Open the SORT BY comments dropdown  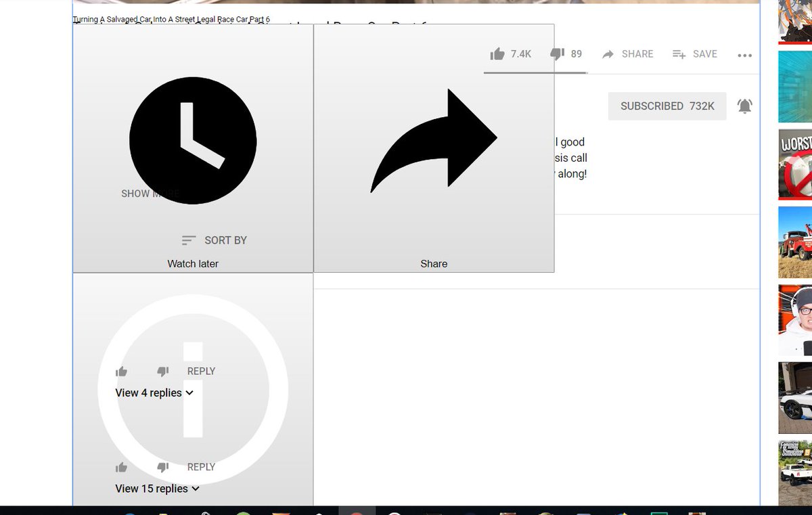tap(215, 240)
